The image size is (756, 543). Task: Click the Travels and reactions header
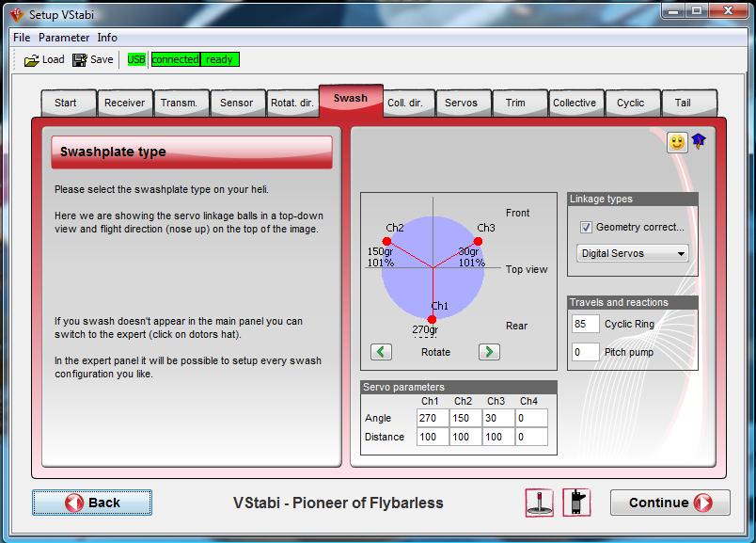633,303
